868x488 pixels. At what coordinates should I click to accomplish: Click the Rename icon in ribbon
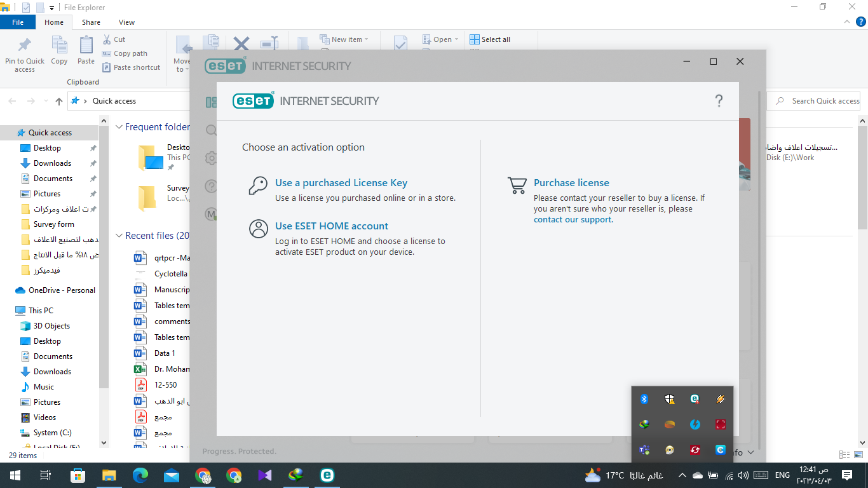(x=270, y=43)
